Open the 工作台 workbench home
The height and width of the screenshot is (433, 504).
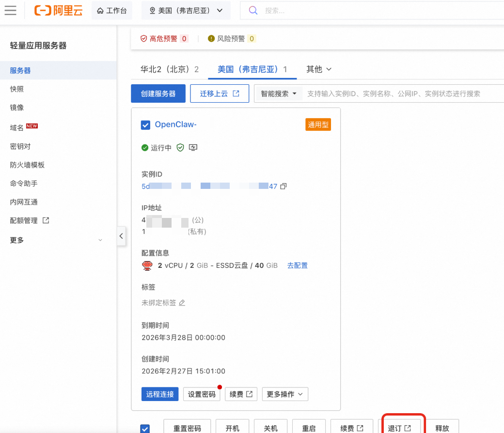(x=112, y=11)
